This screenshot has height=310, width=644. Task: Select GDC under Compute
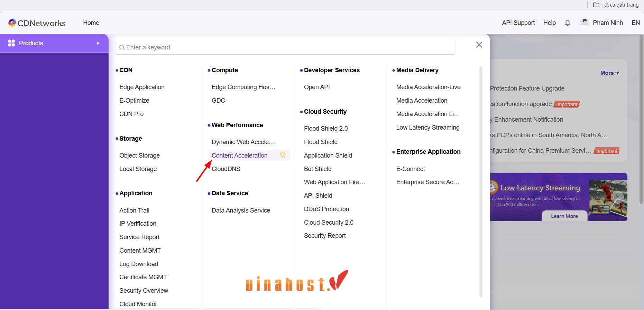[x=218, y=101]
